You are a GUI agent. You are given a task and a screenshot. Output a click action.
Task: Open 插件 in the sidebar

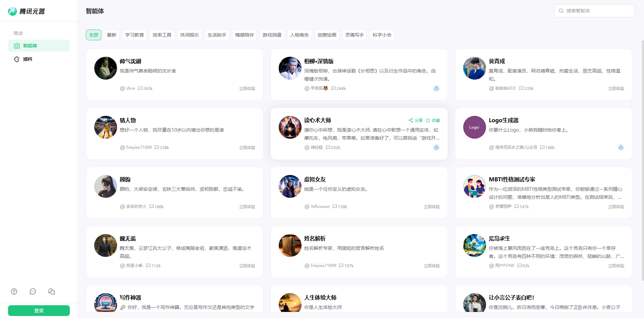tap(28, 59)
